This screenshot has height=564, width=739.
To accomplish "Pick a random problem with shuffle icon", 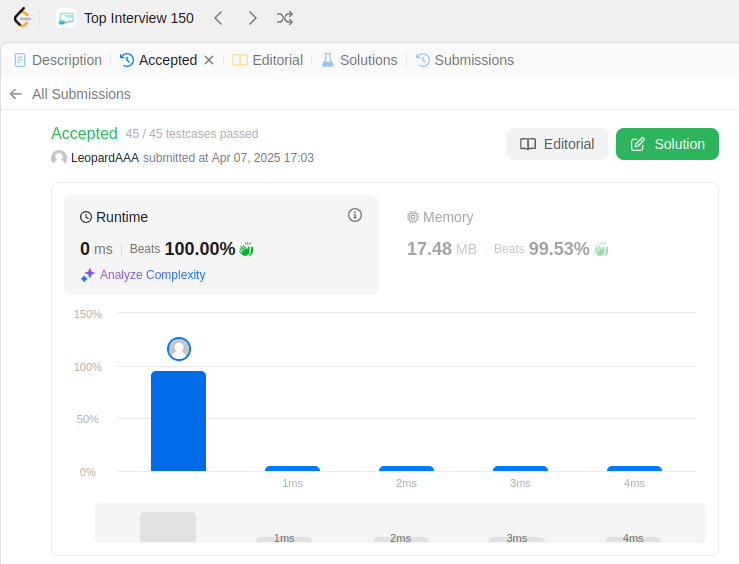I will [x=285, y=18].
